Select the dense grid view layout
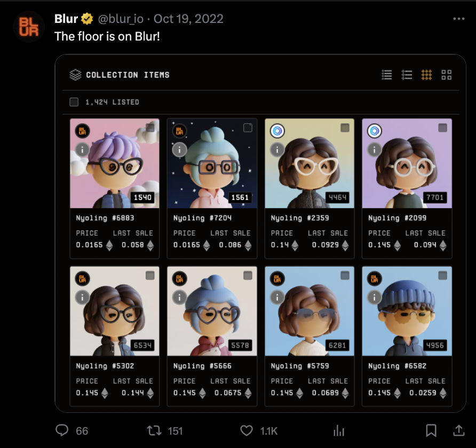Image resolution: width=476 pixels, height=448 pixels. click(427, 75)
